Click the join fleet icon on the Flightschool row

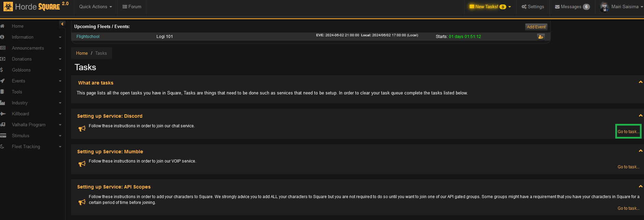tap(541, 37)
